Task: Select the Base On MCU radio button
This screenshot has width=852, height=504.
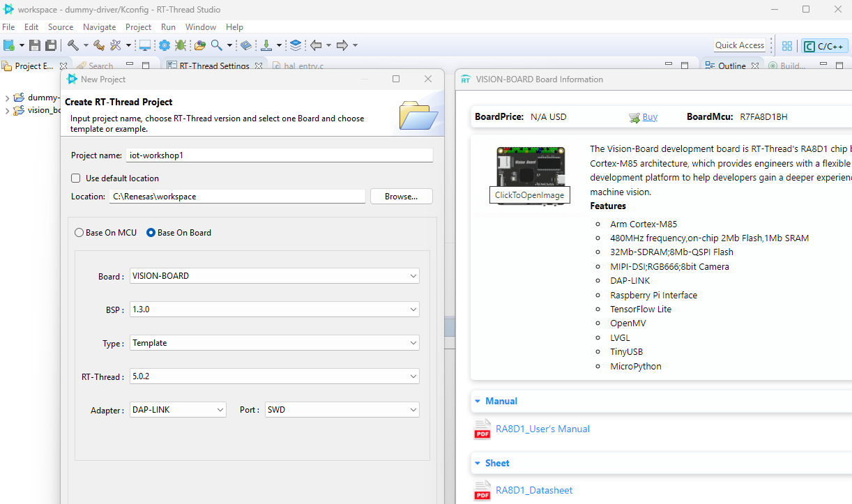Action: tap(79, 233)
